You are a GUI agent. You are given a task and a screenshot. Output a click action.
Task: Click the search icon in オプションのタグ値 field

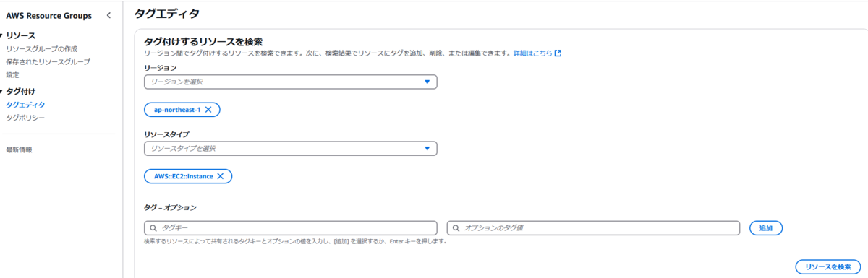tap(456, 228)
